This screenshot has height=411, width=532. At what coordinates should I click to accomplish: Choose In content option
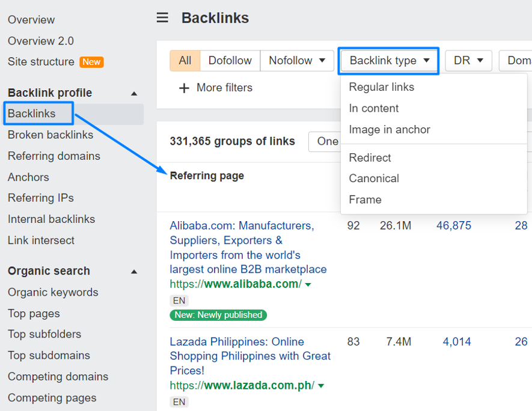373,108
